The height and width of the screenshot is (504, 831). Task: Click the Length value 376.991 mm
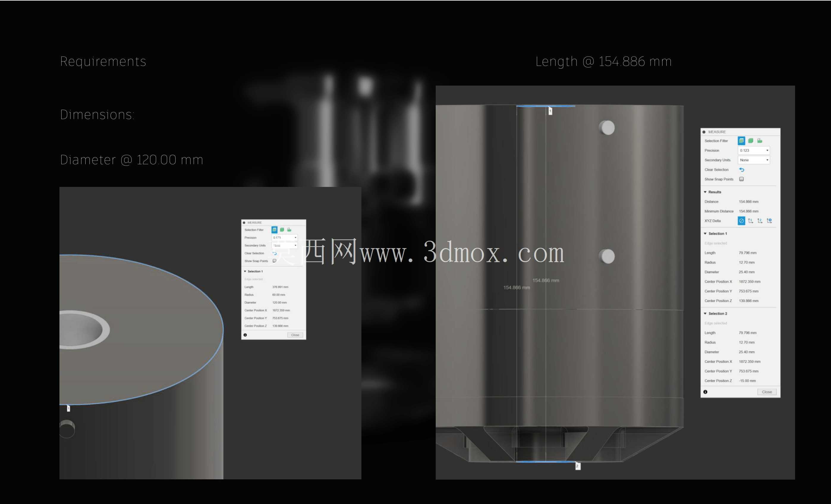(280, 287)
